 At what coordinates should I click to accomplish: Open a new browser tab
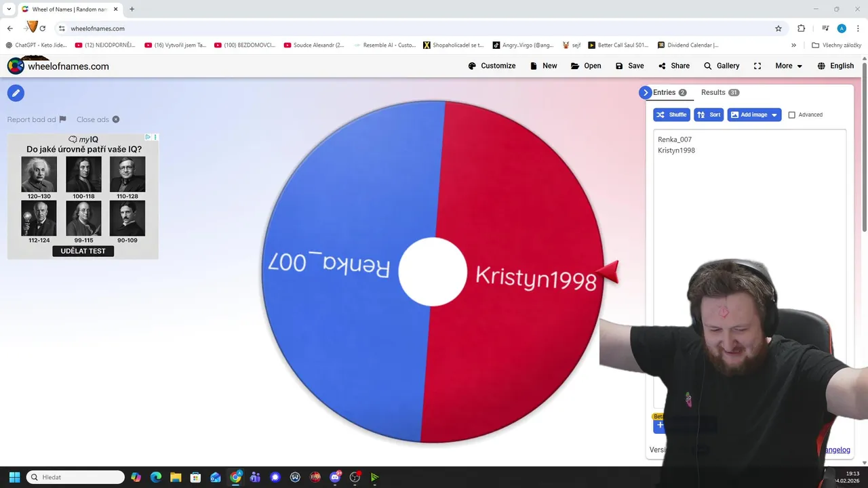click(x=132, y=9)
